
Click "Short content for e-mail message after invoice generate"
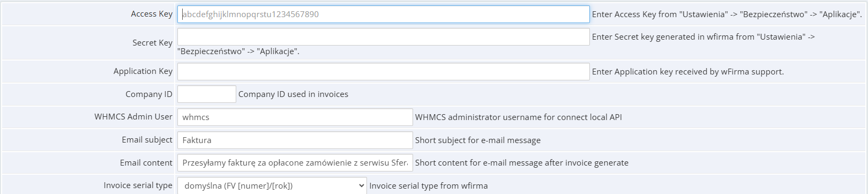522,163
